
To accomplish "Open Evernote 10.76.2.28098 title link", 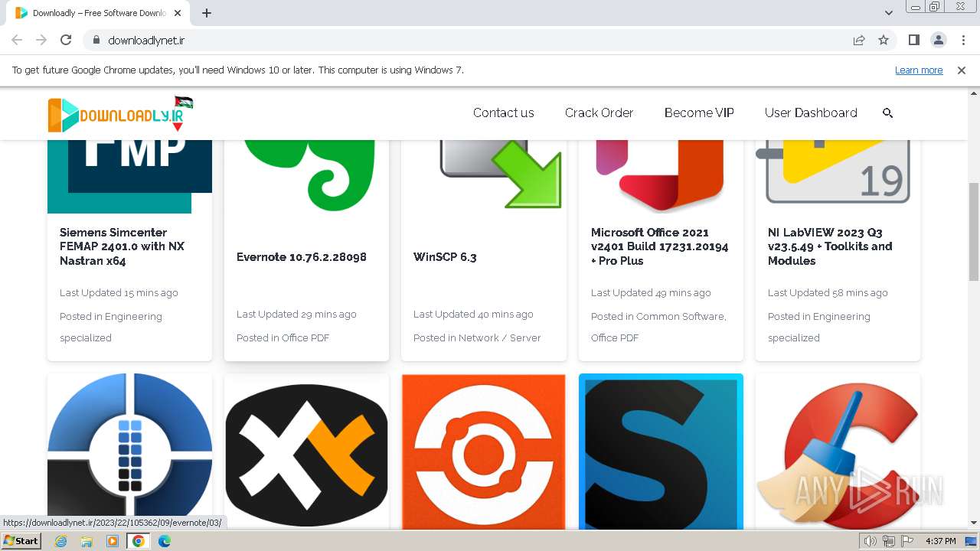I will tap(302, 257).
